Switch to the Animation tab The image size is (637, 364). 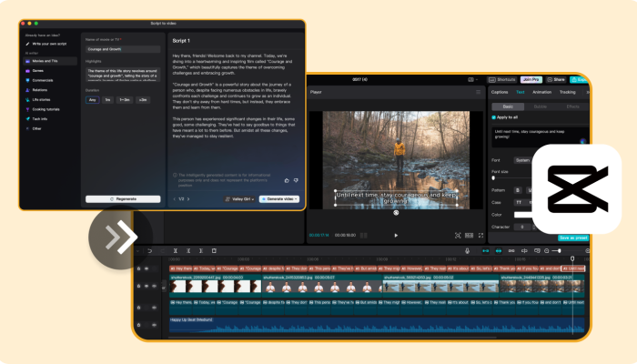[541, 92]
